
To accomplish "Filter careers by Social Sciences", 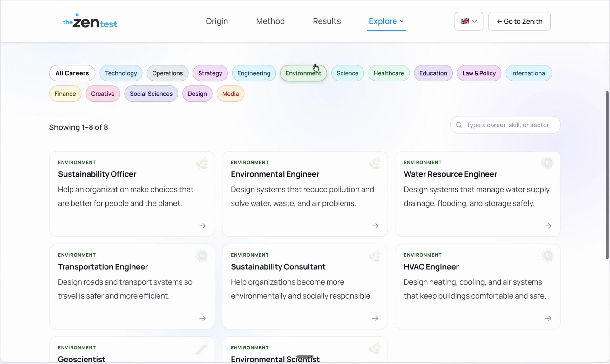I will (151, 94).
